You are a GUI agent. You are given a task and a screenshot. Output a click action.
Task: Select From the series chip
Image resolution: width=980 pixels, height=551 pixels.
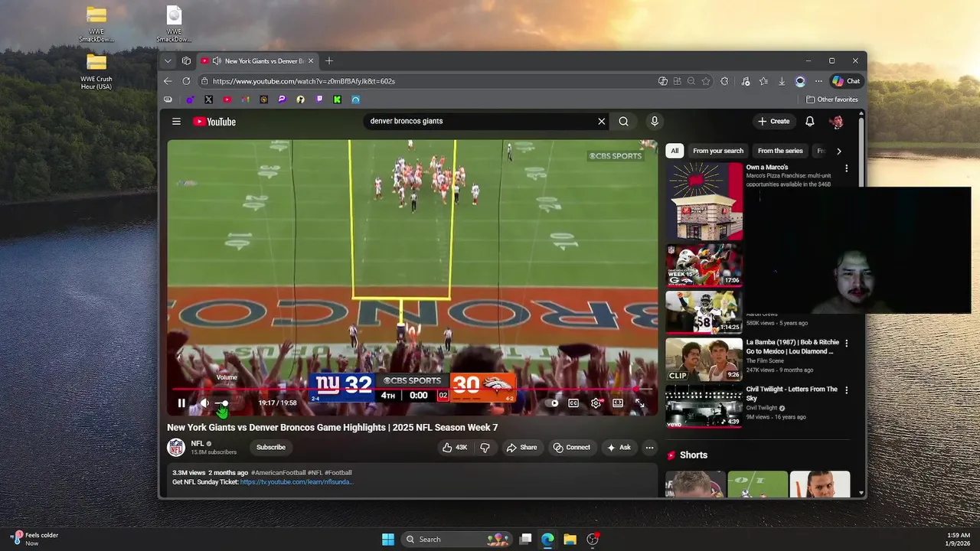pyautogui.click(x=780, y=151)
